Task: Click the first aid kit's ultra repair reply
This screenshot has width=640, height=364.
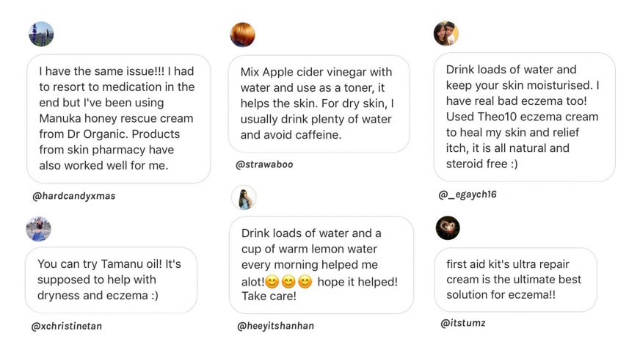Action: click(515, 280)
